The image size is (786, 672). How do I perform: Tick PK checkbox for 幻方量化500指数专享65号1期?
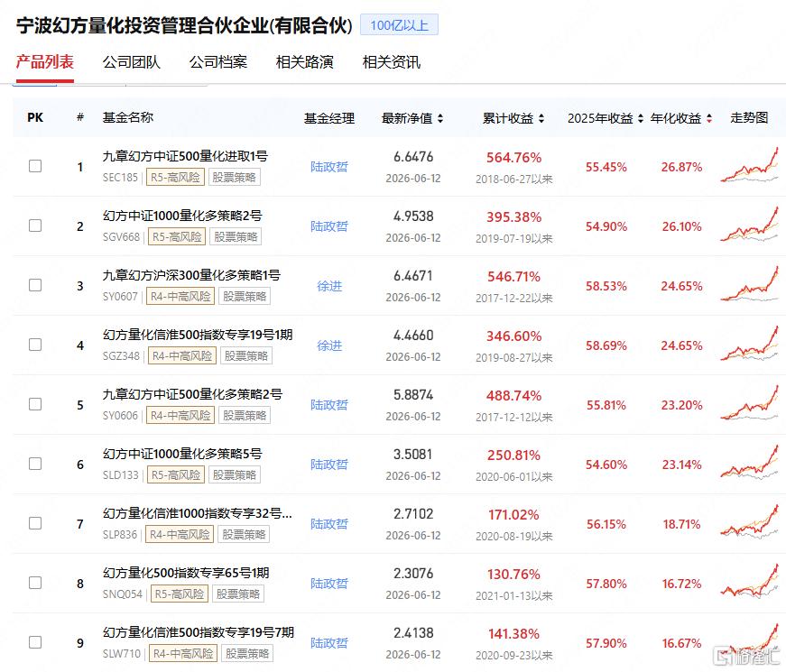pyautogui.click(x=35, y=583)
